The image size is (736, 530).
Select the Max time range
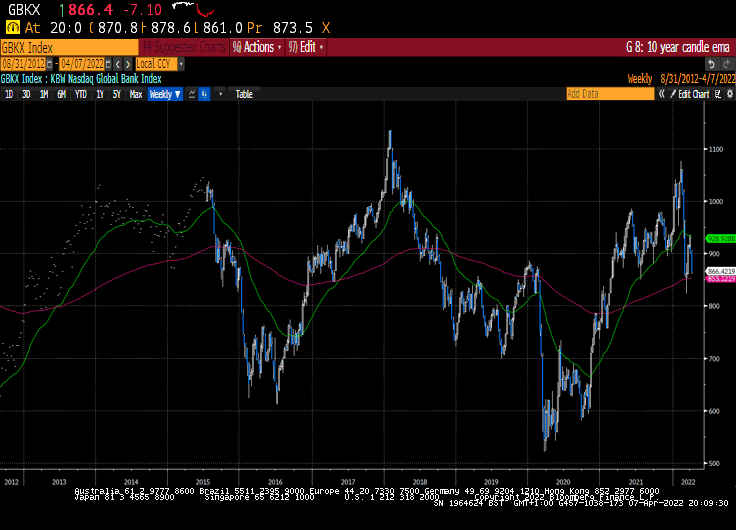tap(136, 94)
